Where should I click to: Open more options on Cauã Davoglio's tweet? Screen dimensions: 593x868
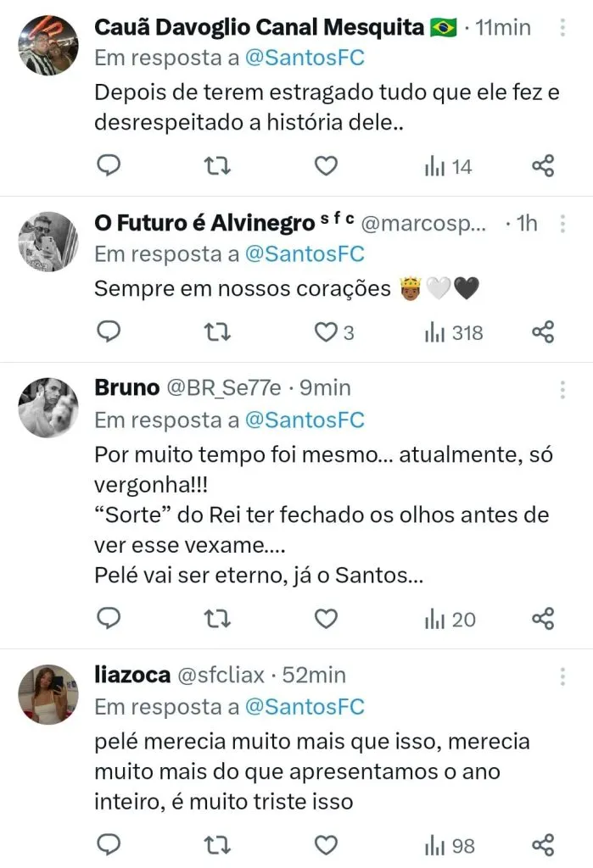(x=562, y=28)
